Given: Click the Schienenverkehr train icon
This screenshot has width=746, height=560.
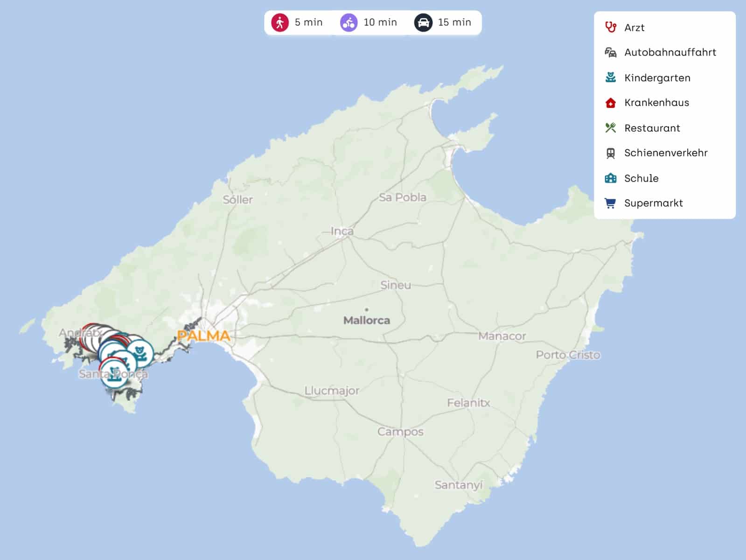Looking at the screenshot, I should (x=610, y=153).
